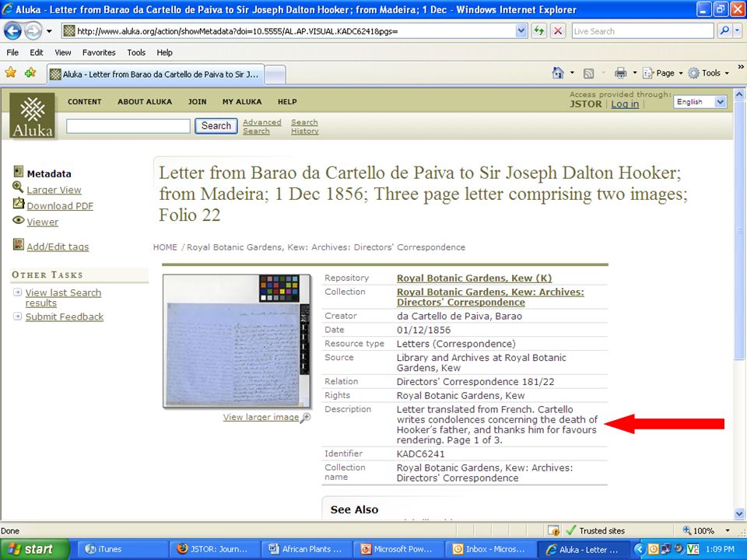Switch to Inbox Outlook taskbar item
The width and height of the screenshot is (747, 560).
tap(492, 549)
